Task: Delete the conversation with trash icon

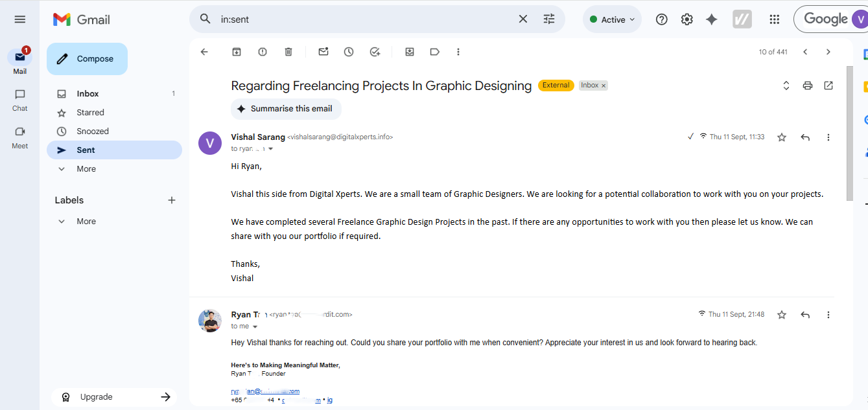Action: [x=288, y=52]
